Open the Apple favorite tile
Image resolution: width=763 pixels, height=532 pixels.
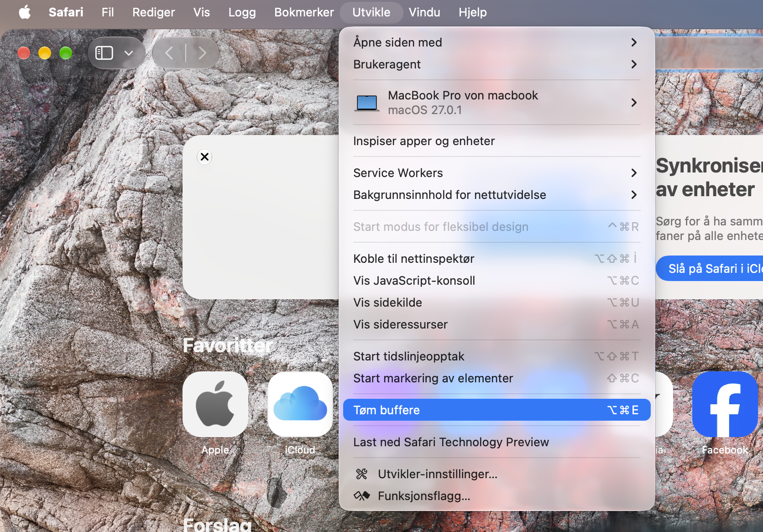point(215,404)
